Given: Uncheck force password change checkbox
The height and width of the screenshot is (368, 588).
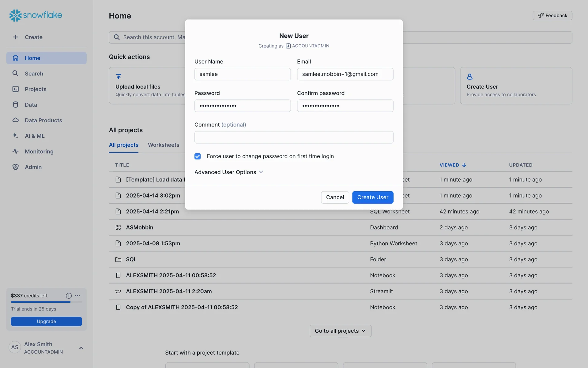Looking at the screenshot, I should point(198,156).
